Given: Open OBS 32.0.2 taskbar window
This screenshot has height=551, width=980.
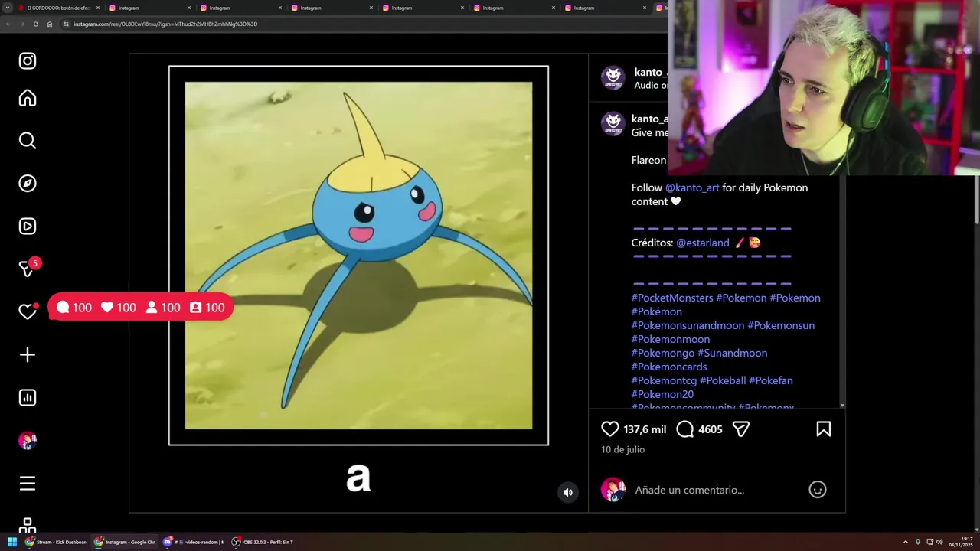Looking at the screenshot, I should (263, 542).
